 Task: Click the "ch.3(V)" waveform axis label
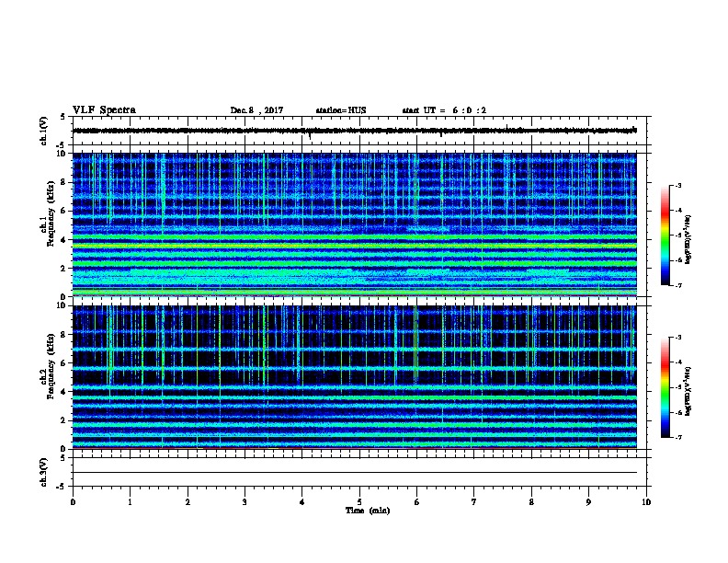43,473
